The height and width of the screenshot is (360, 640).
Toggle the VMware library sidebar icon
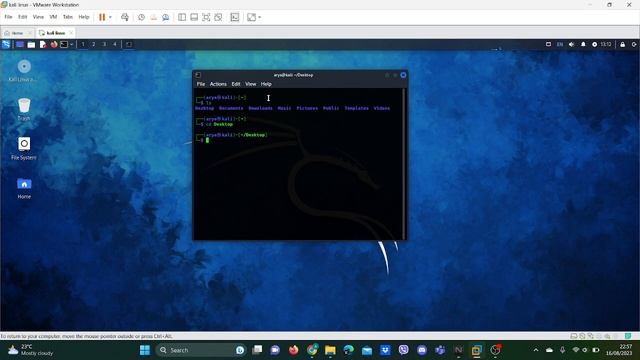click(x=182, y=17)
